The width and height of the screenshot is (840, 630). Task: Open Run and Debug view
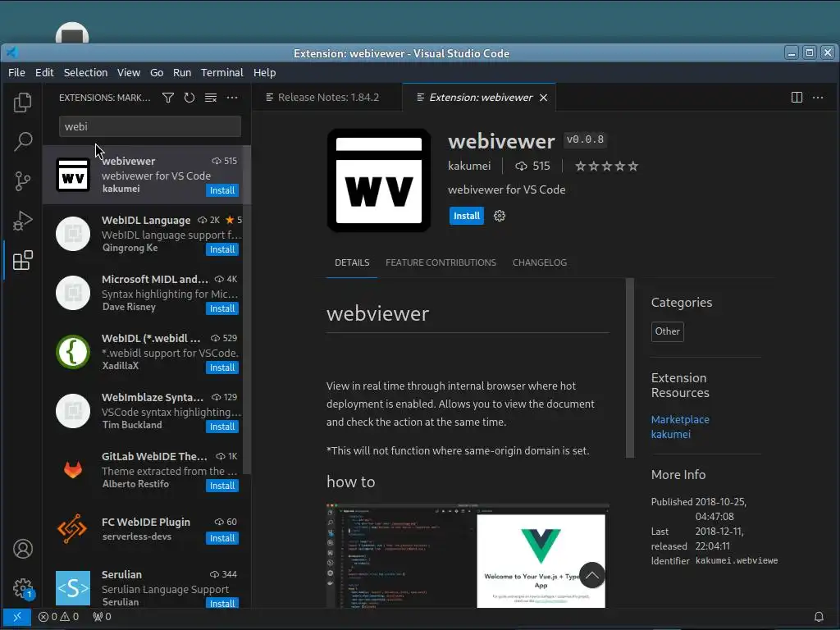tap(22, 221)
